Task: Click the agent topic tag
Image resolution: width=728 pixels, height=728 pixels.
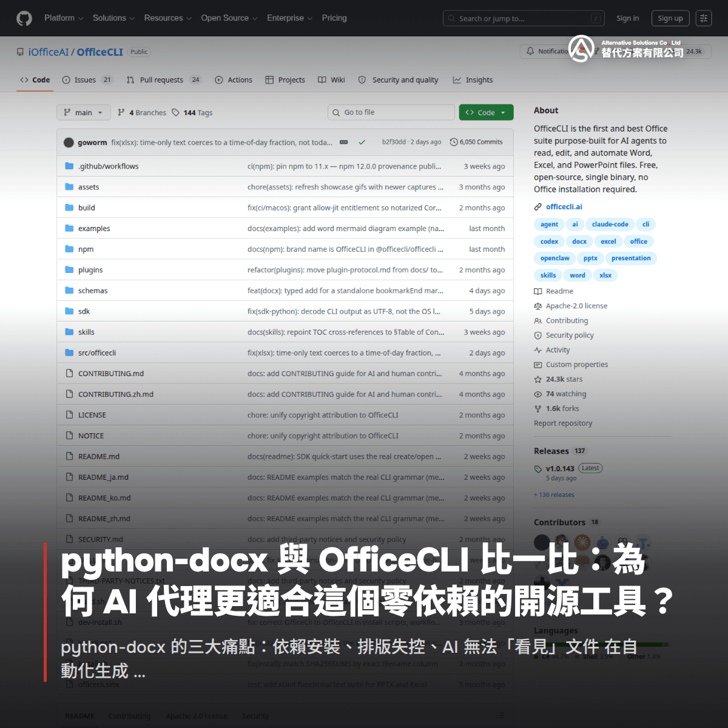Action: [549, 224]
